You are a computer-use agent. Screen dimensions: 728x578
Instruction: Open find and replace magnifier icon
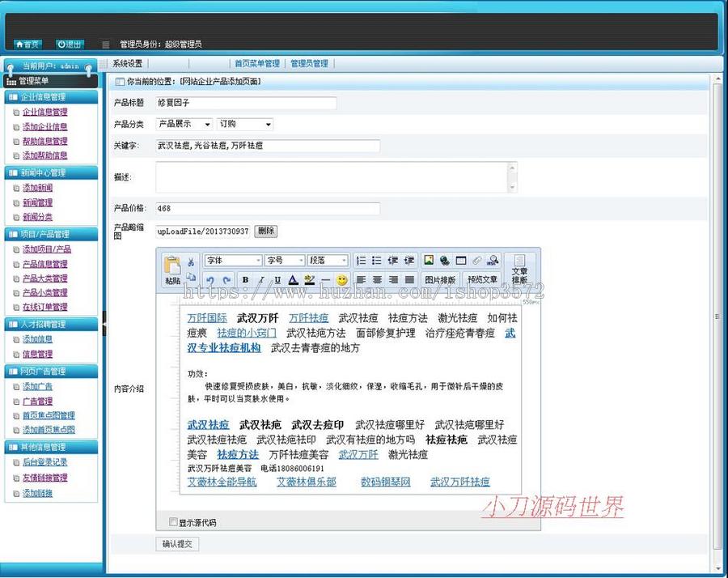pos(493,260)
